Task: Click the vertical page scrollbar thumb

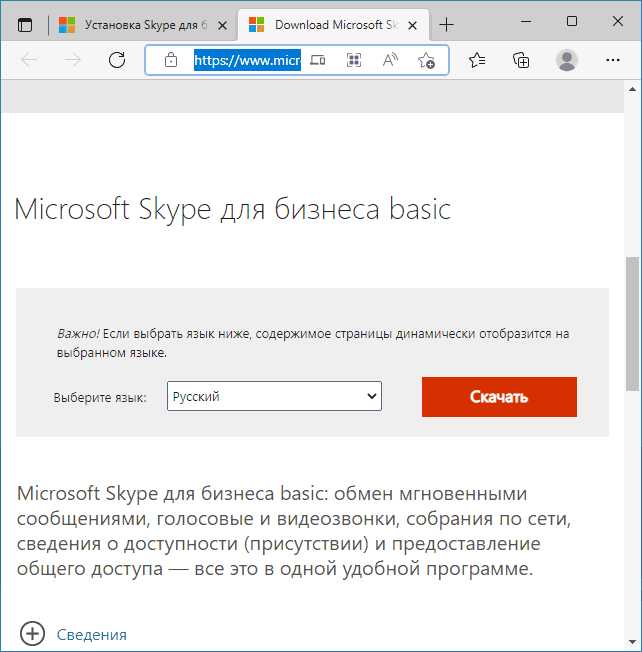Action: pos(632,323)
